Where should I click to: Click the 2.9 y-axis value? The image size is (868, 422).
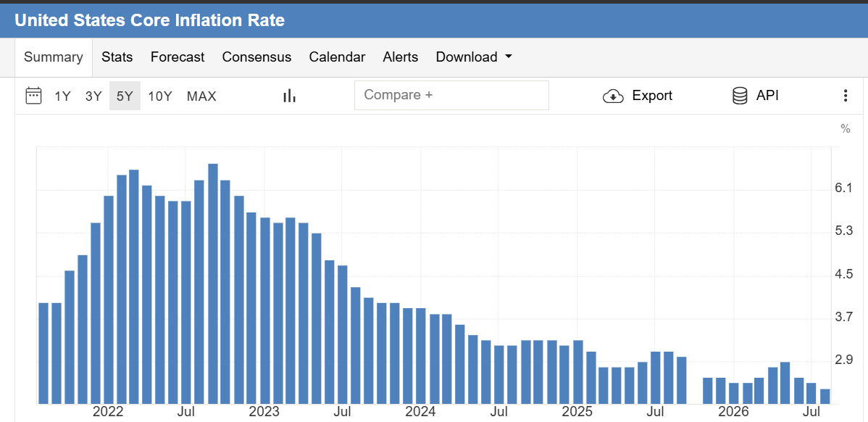(x=843, y=360)
